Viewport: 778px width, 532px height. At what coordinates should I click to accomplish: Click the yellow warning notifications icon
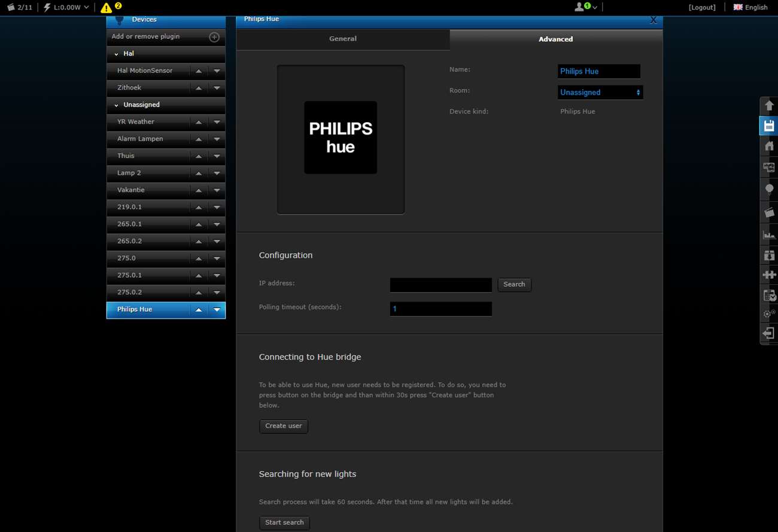pyautogui.click(x=106, y=8)
